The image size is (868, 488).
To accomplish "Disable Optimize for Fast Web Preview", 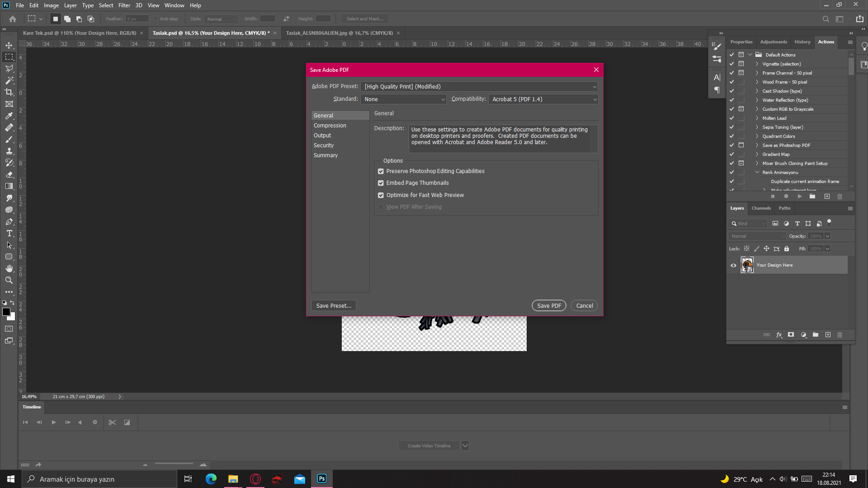I will coord(381,195).
